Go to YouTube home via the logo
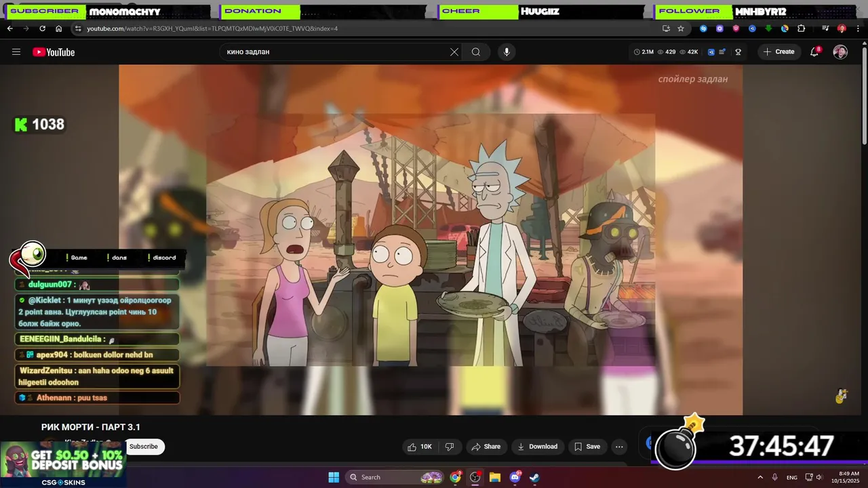Viewport: 868px width, 488px height. (x=54, y=52)
